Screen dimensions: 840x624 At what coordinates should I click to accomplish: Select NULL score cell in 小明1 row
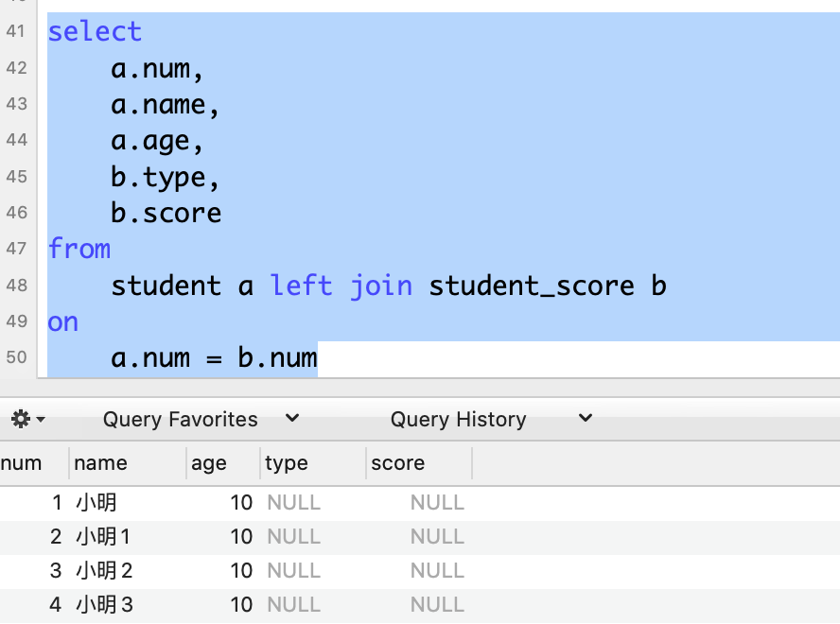(437, 536)
